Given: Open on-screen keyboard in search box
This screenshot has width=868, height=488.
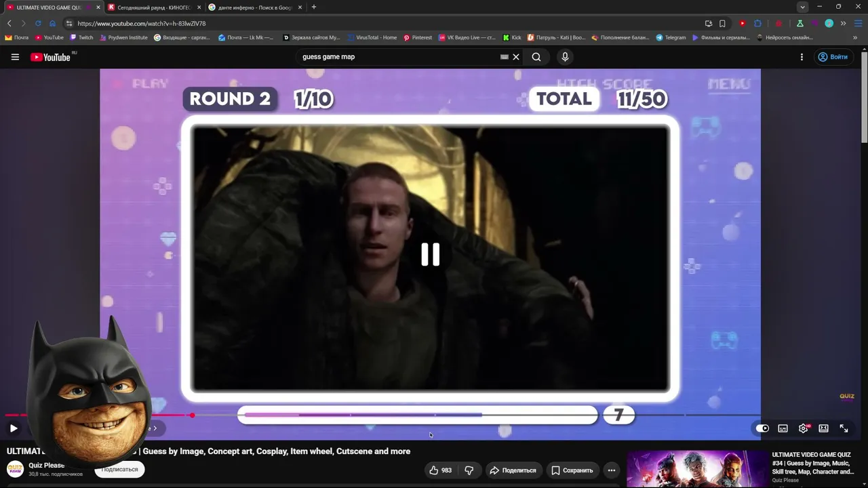Looking at the screenshot, I should (504, 57).
